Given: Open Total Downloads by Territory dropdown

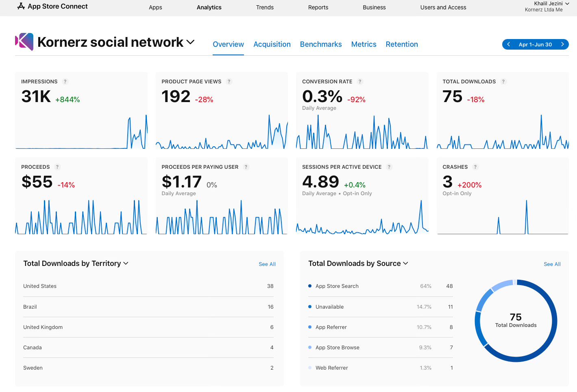Looking at the screenshot, I should 126,264.
